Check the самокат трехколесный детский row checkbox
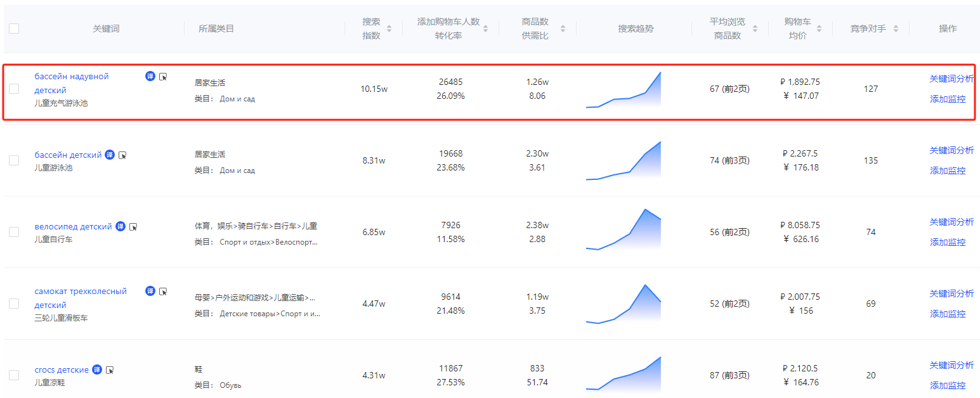Screen dimensions: 980x398 (14, 304)
